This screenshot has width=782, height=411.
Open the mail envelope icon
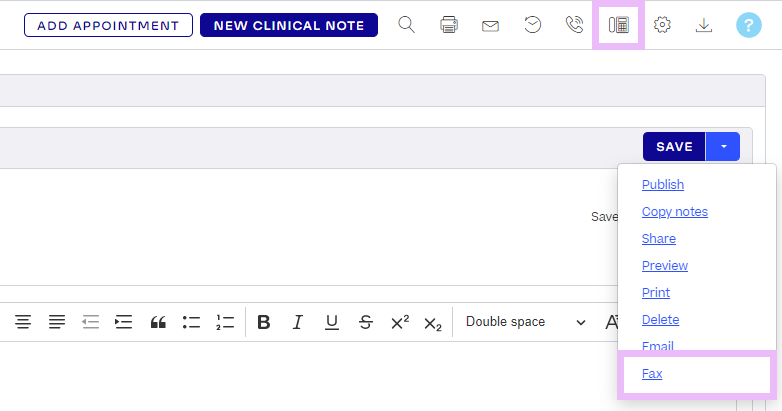[490, 25]
